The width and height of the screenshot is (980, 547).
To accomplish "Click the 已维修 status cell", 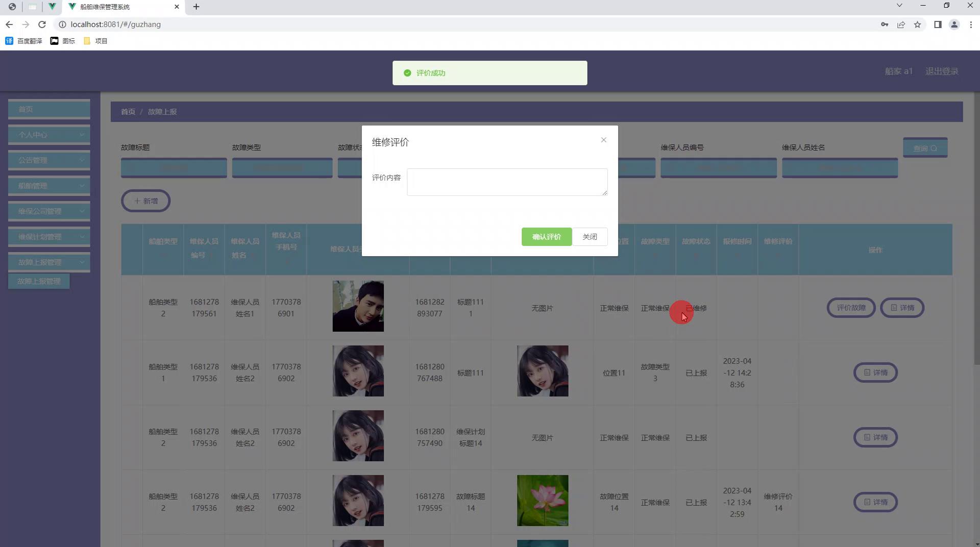I will 696,308.
